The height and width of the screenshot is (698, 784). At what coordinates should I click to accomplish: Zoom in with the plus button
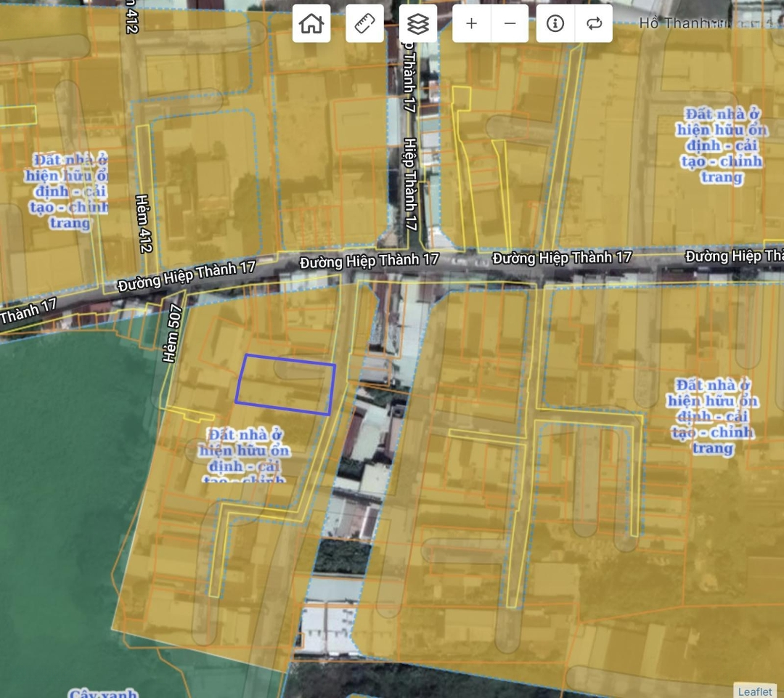(471, 24)
